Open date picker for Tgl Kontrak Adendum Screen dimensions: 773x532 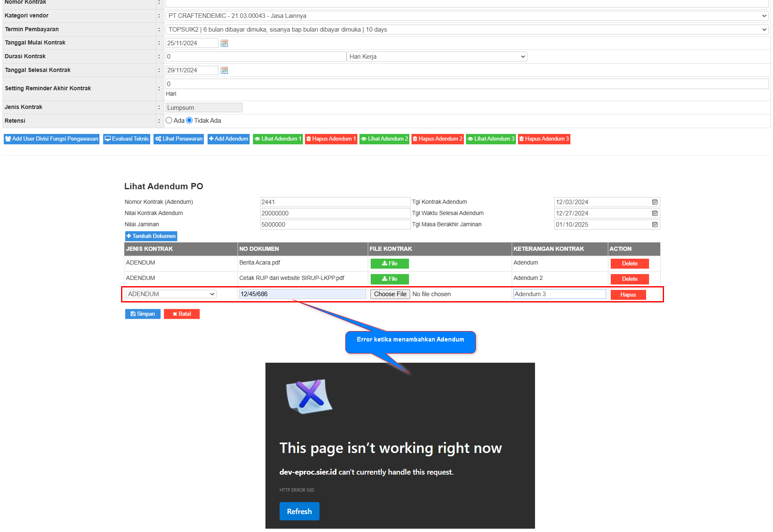(655, 202)
